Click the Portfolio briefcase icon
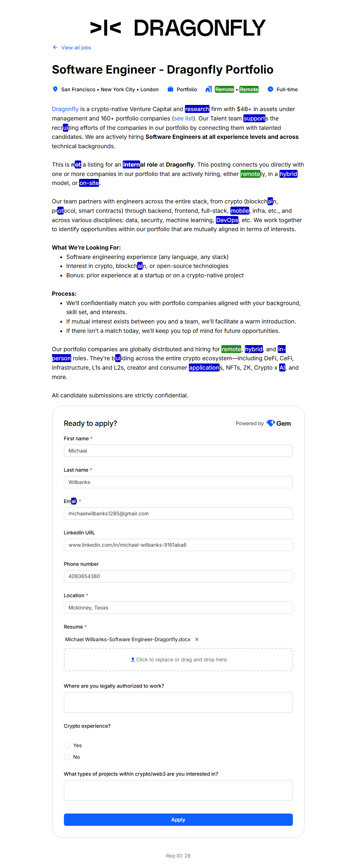This screenshot has width=351, height=868. 170,89
